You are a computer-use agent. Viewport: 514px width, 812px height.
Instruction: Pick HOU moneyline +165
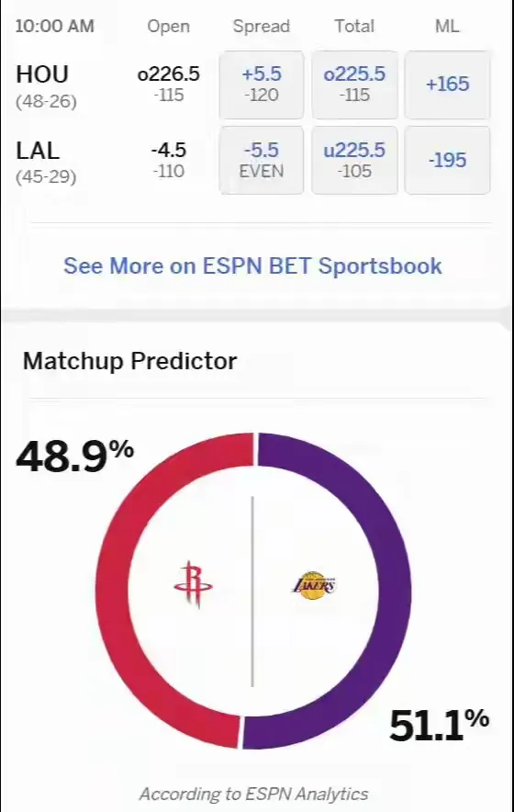pyautogui.click(x=447, y=85)
